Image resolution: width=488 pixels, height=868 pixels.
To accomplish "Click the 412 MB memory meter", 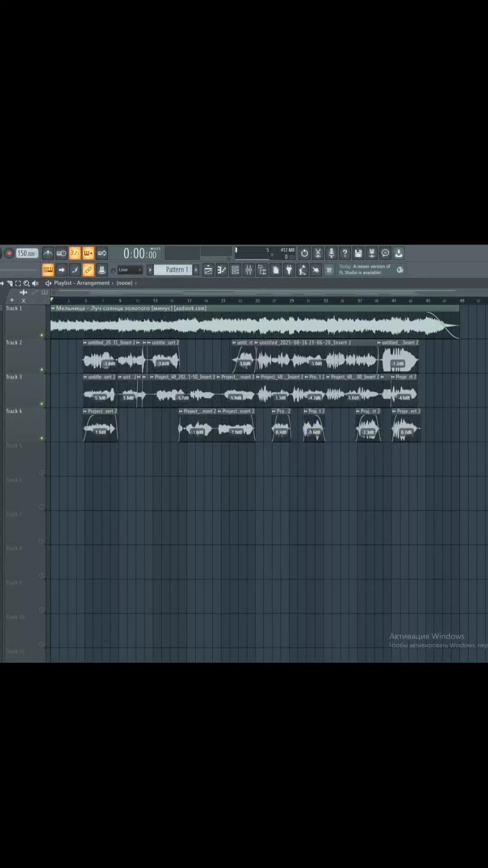I will click(x=287, y=250).
